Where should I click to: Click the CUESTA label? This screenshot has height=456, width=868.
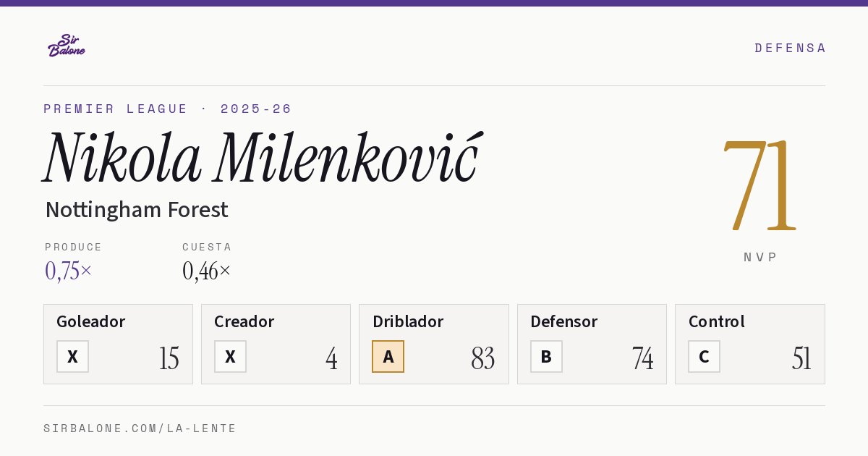coord(207,247)
